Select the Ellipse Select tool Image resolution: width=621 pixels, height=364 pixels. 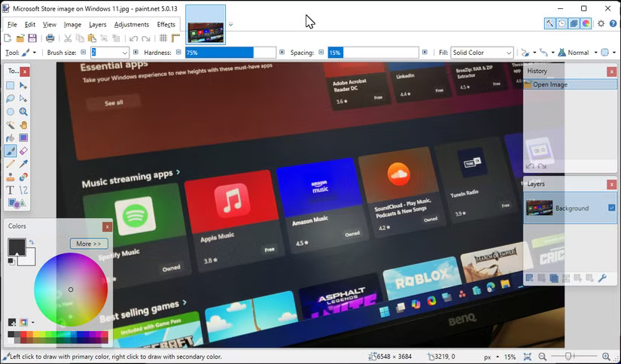click(11, 111)
